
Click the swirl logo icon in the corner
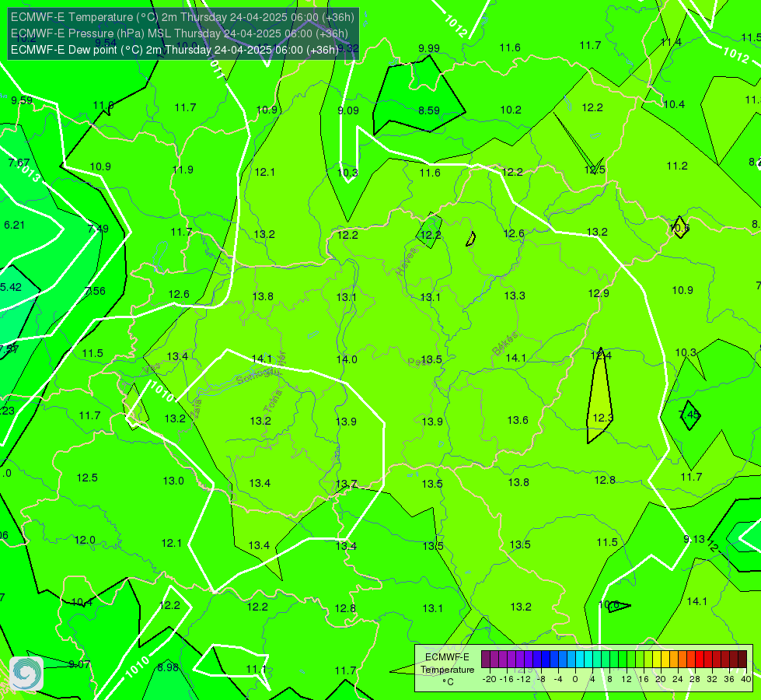pos(26,674)
